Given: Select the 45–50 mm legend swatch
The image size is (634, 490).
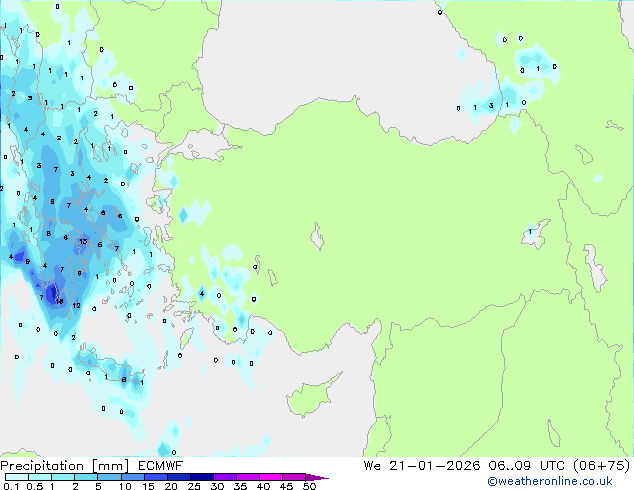Looking at the screenshot, I should point(294,477).
